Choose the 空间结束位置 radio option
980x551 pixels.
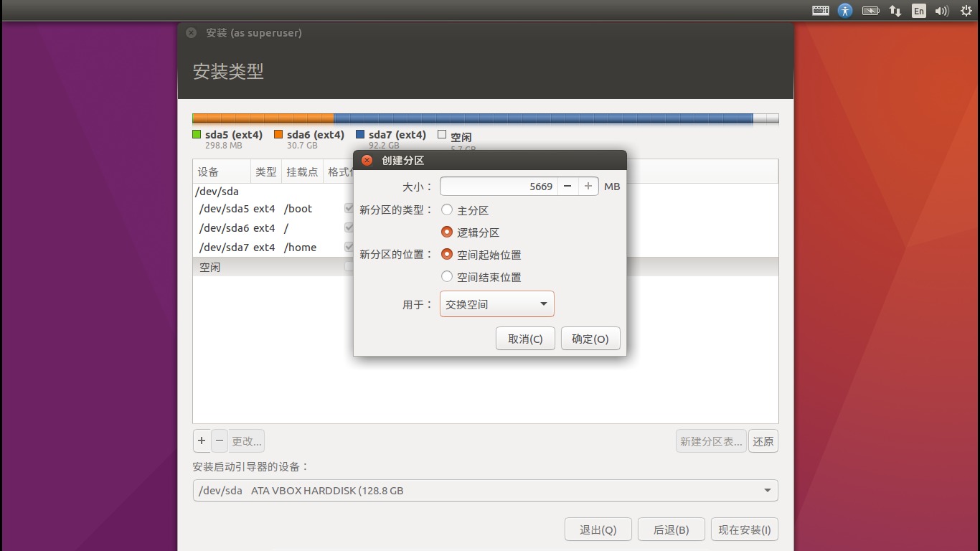447,277
